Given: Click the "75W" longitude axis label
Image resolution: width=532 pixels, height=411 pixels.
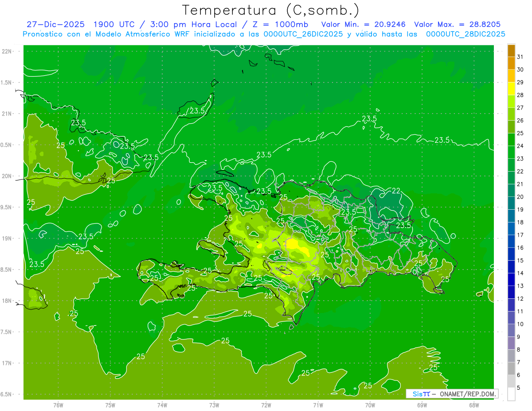Looking at the screenshot, I should 110,405.
